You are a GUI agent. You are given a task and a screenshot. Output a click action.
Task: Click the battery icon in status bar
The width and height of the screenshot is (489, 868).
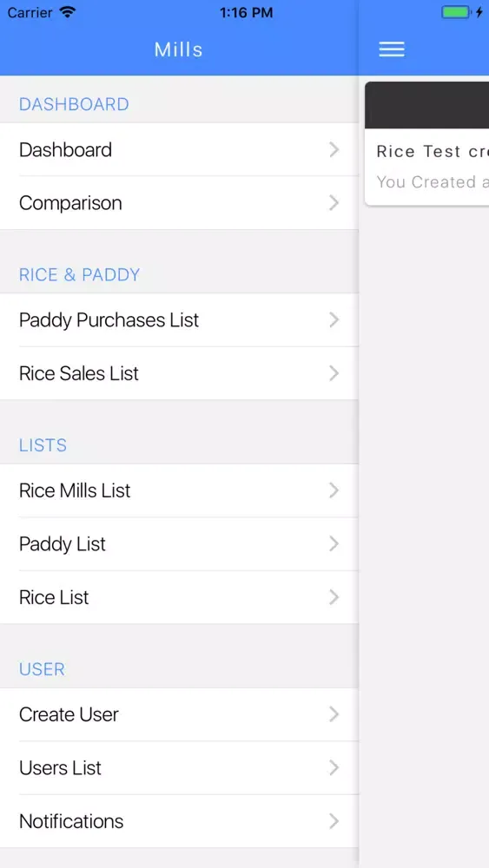[456, 12]
